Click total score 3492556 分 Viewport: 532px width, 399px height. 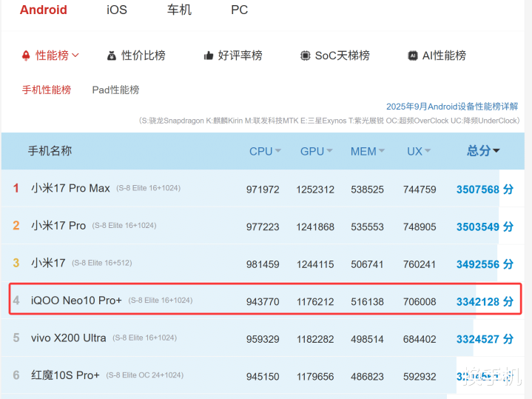(x=485, y=264)
